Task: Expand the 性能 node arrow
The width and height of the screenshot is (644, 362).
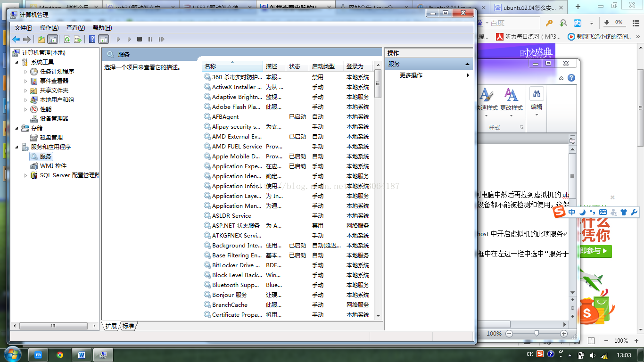Action: coord(26,109)
